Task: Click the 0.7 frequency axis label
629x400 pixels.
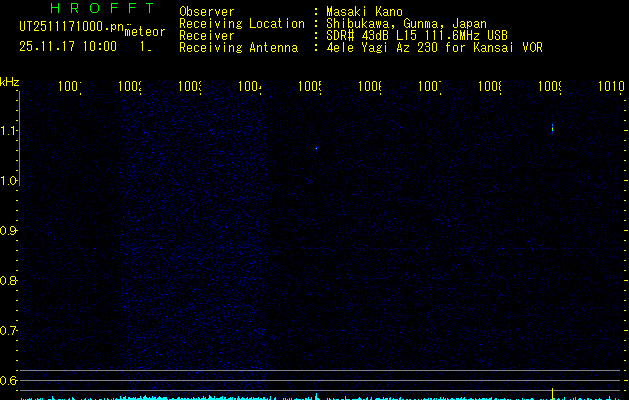Action: 8,331
